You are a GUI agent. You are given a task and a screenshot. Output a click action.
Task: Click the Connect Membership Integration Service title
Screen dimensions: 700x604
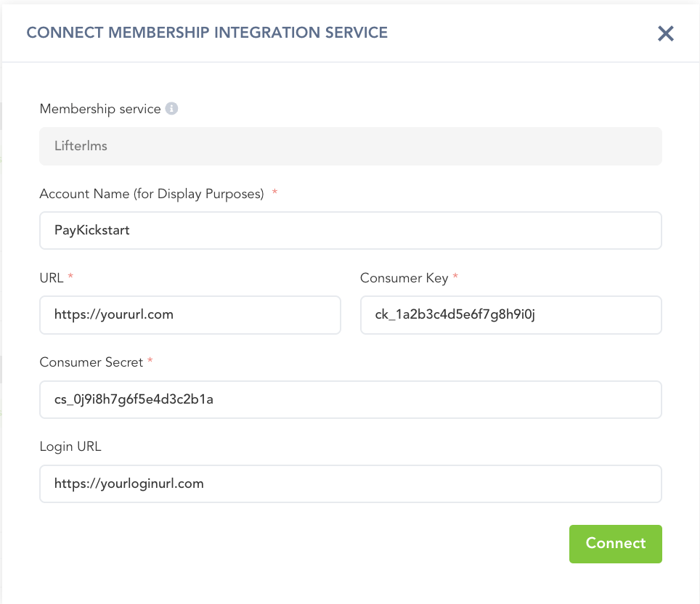pyautogui.click(x=207, y=33)
